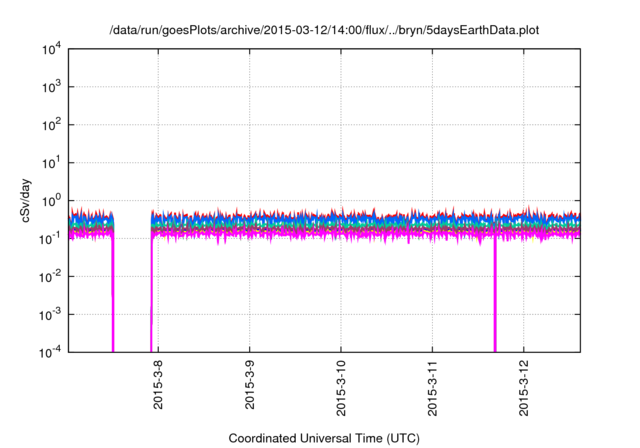The height and width of the screenshot is (448, 640).
Task: Click the 2015-3-9 date tick label
Action: [x=249, y=385]
